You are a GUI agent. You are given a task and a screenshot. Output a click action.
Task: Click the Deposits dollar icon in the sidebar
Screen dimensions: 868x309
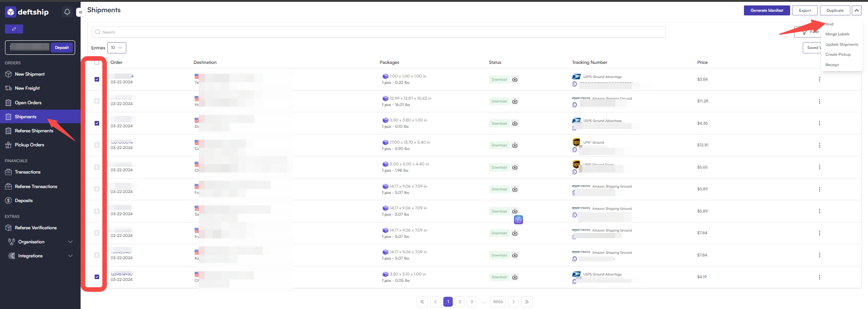(x=8, y=201)
